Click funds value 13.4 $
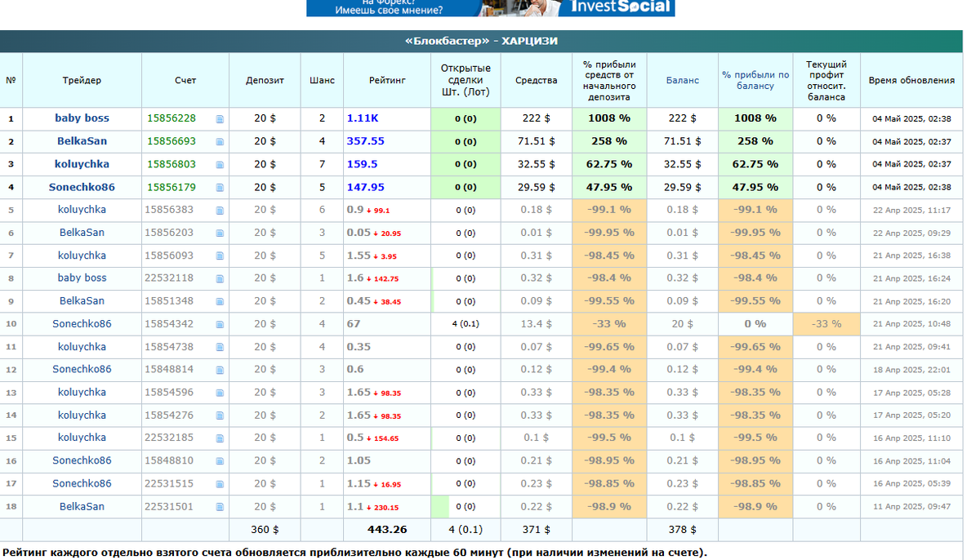Image resolution: width=980 pixels, height=560 pixels. [x=537, y=324]
